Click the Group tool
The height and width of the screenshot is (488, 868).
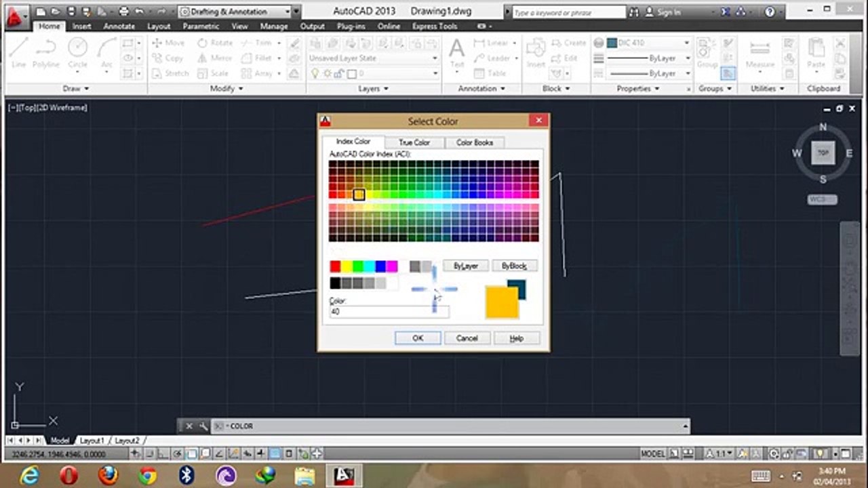tap(707, 53)
